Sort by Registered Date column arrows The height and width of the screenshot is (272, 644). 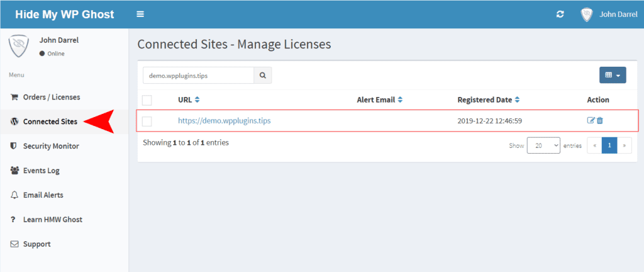click(518, 100)
